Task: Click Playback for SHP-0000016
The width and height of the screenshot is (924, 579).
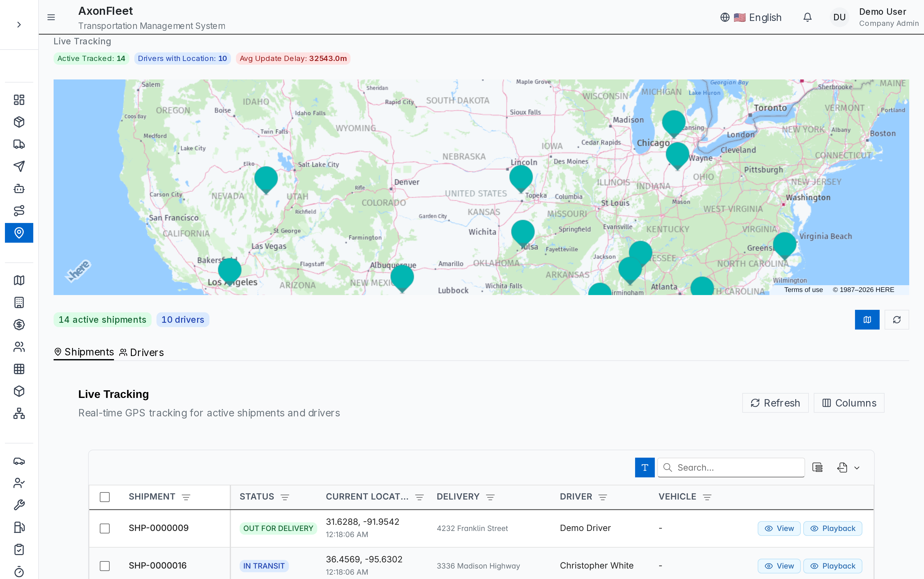Action: [833, 566]
